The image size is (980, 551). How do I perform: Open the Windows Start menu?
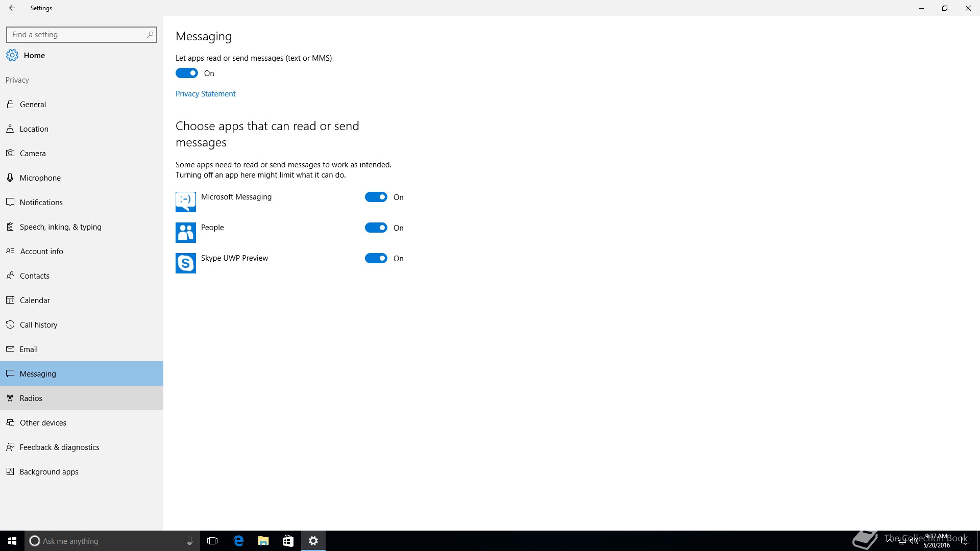(x=12, y=541)
